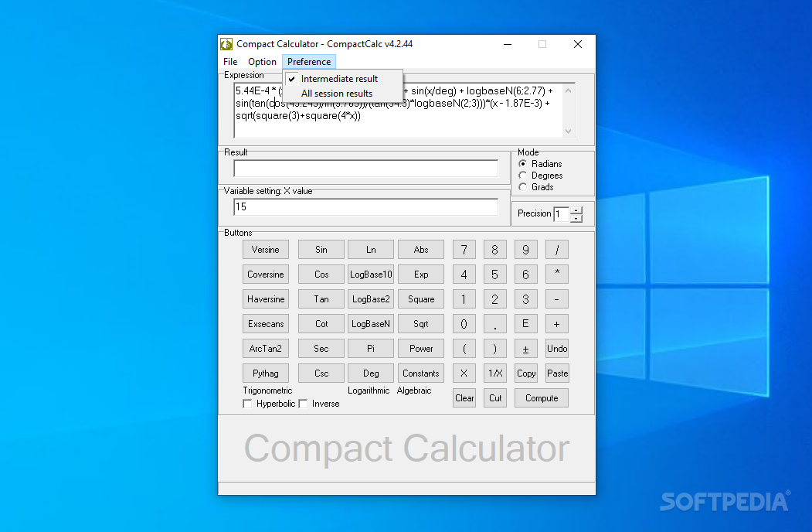The height and width of the screenshot is (532, 812).
Task: Click the X value input field
Action: (365, 207)
